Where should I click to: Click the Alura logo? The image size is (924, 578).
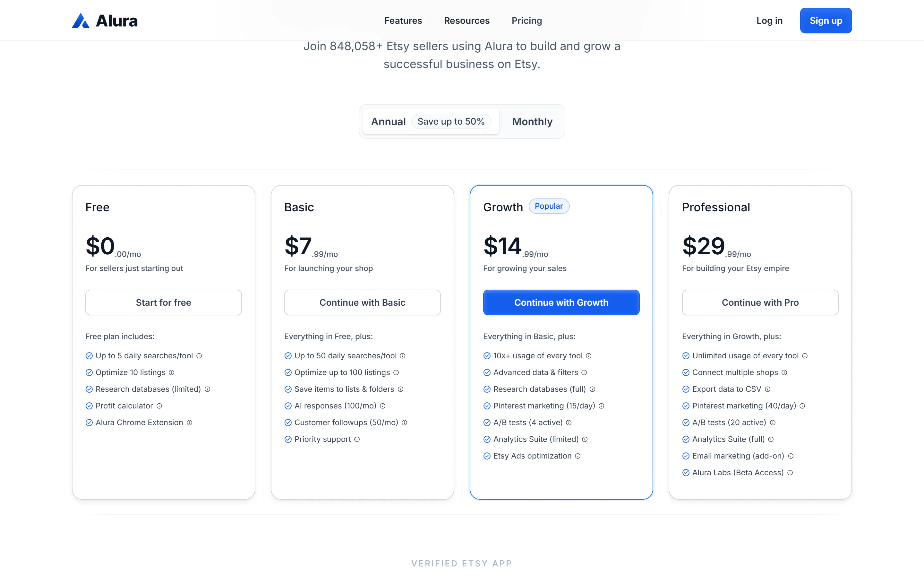tap(105, 21)
